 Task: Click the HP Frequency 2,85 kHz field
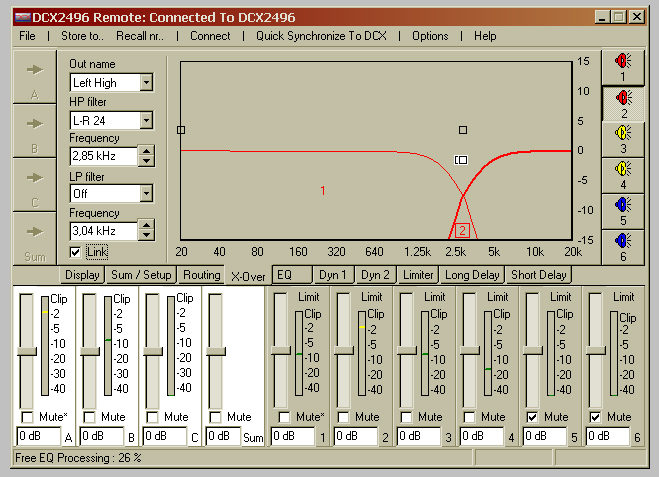pyautogui.click(x=104, y=156)
